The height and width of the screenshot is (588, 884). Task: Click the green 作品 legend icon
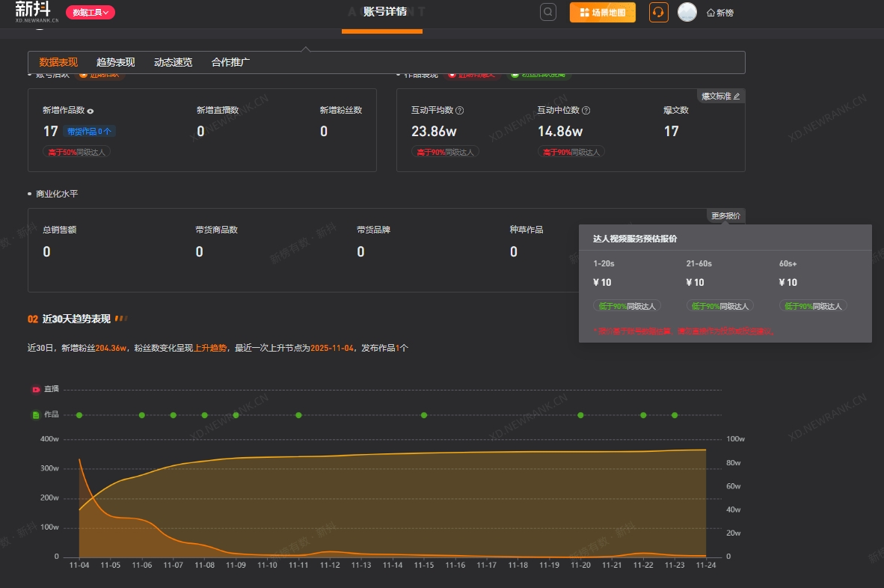coord(36,414)
